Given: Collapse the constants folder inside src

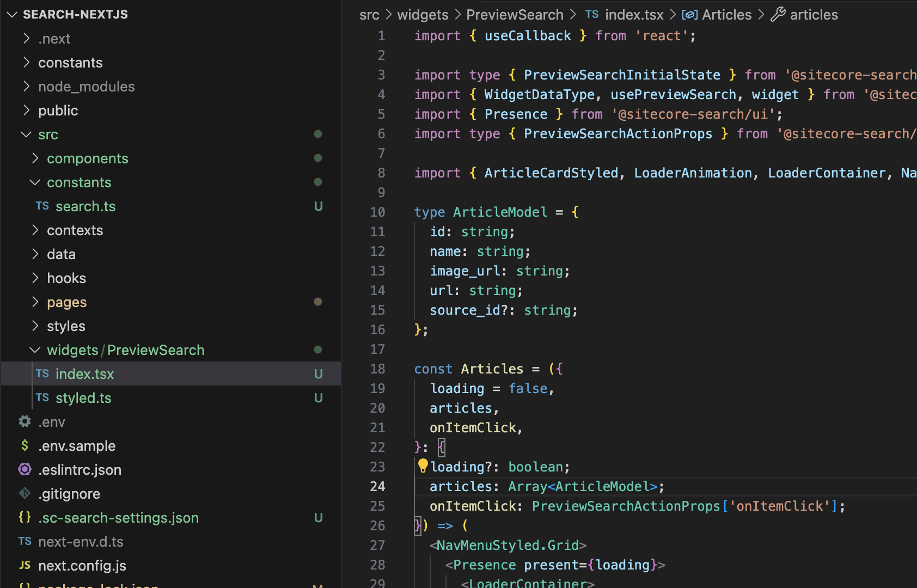Looking at the screenshot, I should (x=35, y=182).
